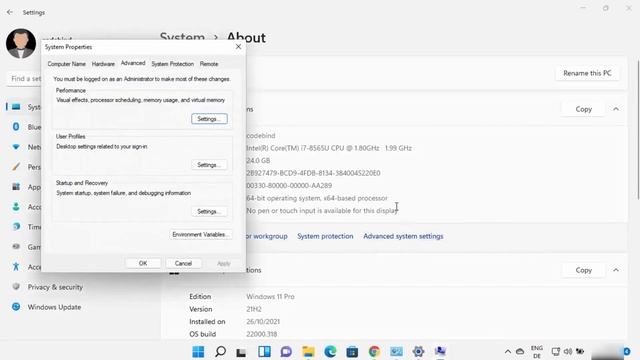The height and width of the screenshot is (360, 640).
Task: Select Accounts icon in Settings sidebar
Action: click(x=16, y=207)
